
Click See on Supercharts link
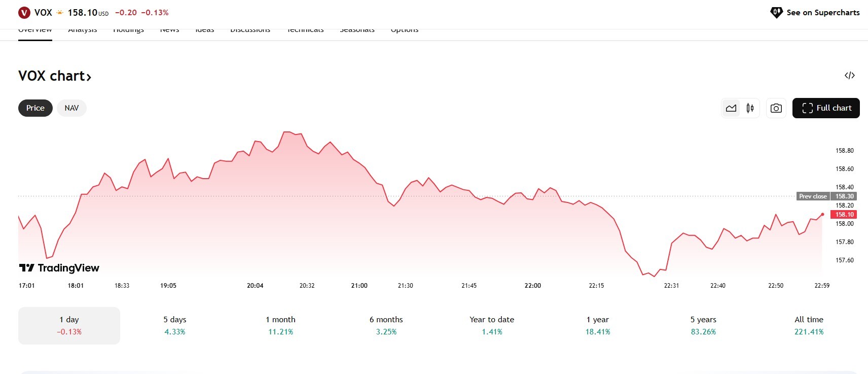822,13
